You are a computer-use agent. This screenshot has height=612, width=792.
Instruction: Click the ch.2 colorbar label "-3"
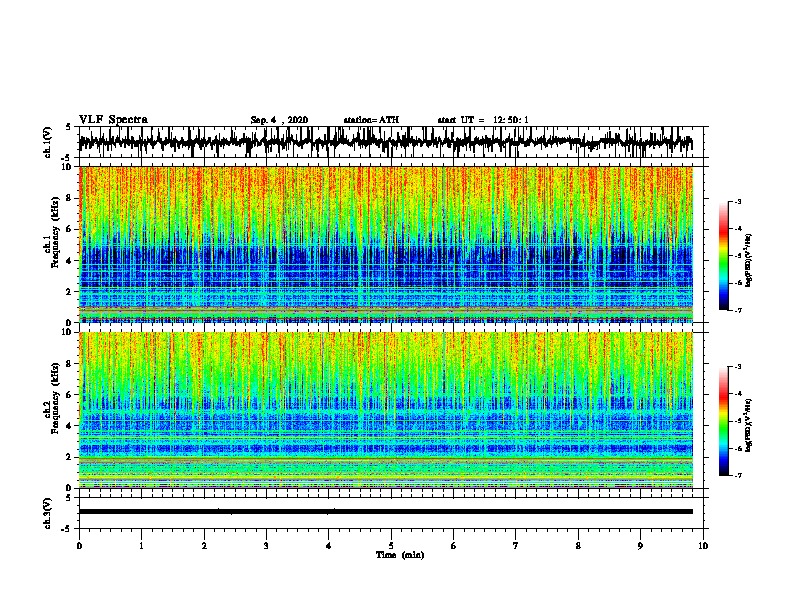(738, 367)
